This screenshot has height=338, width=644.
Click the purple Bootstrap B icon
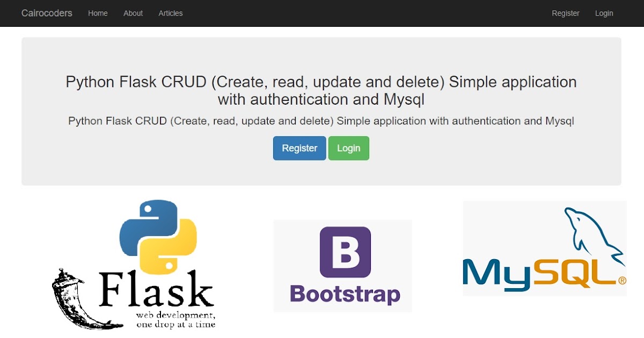coord(346,252)
